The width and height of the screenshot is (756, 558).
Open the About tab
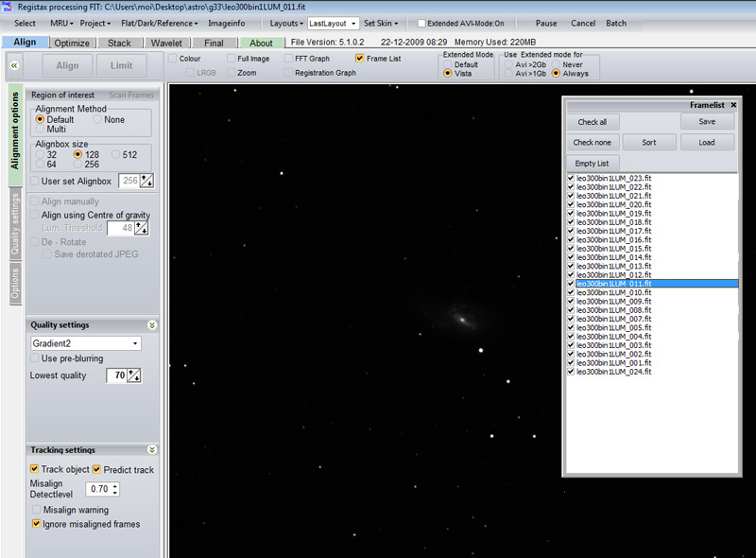[262, 43]
